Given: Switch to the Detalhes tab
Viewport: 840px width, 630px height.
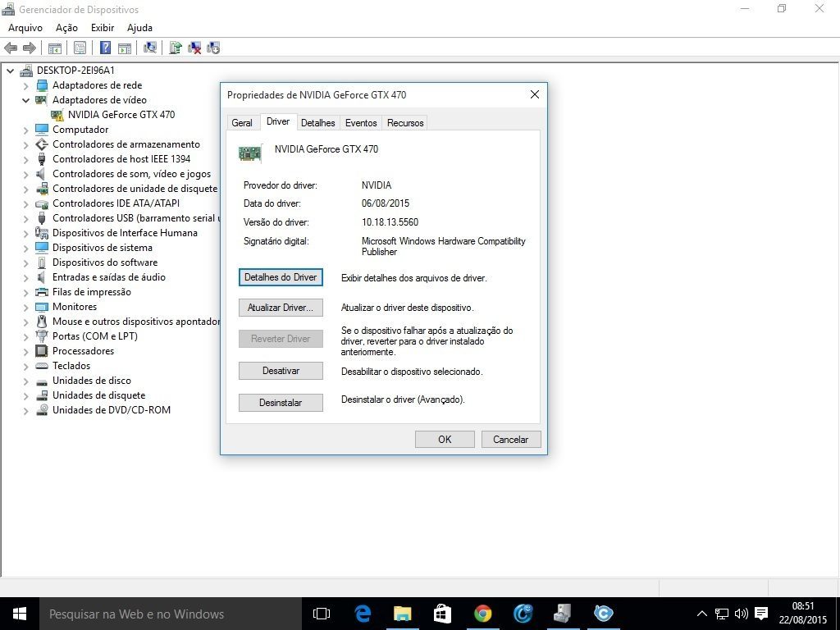Looking at the screenshot, I should click(x=317, y=123).
